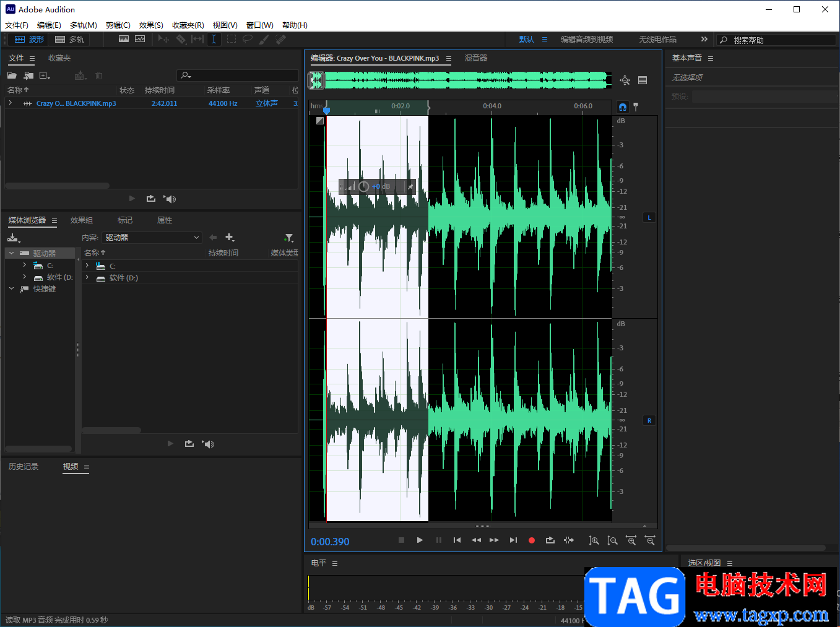This screenshot has height=627, width=840.
Task: Toggle the left channel L button
Action: pos(649,218)
